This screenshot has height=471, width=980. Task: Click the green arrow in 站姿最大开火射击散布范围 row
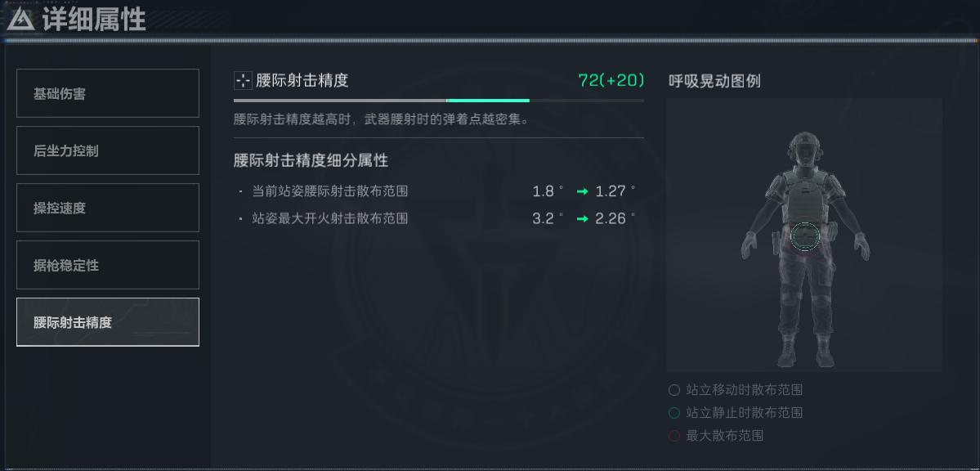(x=582, y=219)
